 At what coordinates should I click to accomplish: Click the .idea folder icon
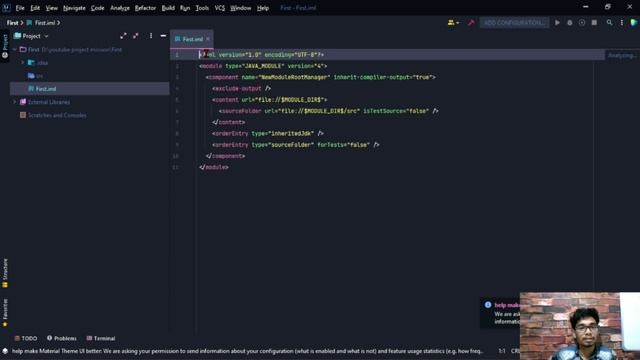pyautogui.click(x=31, y=62)
